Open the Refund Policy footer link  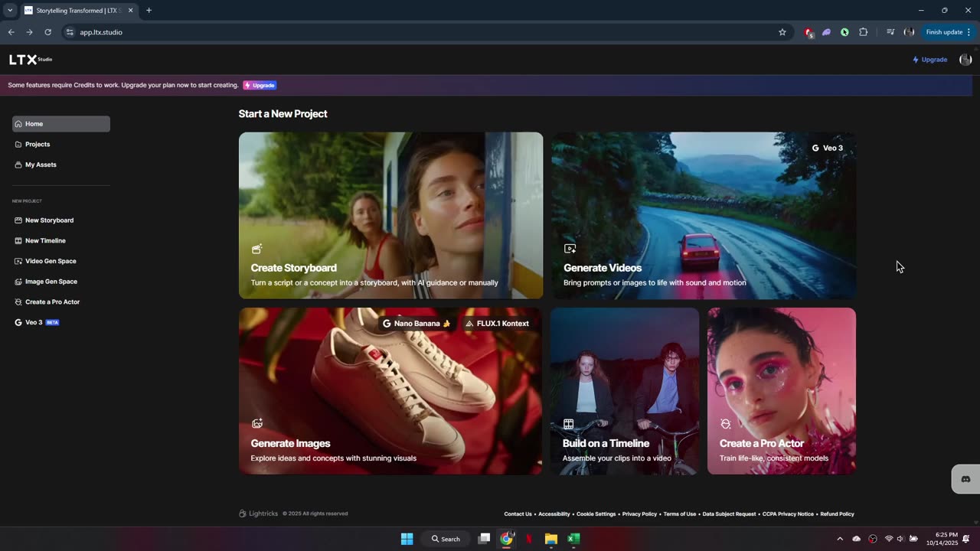pos(837,514)
